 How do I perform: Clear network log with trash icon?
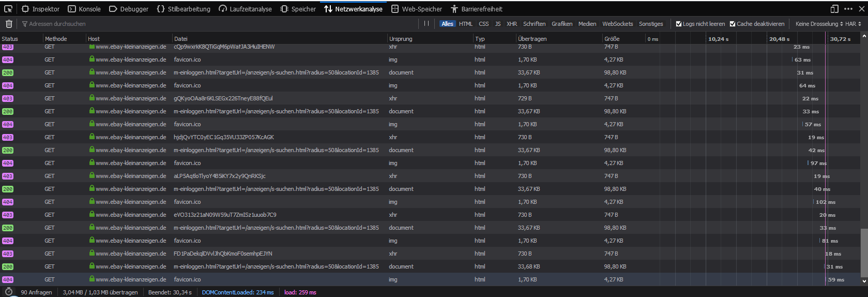[x=9, y=24]
